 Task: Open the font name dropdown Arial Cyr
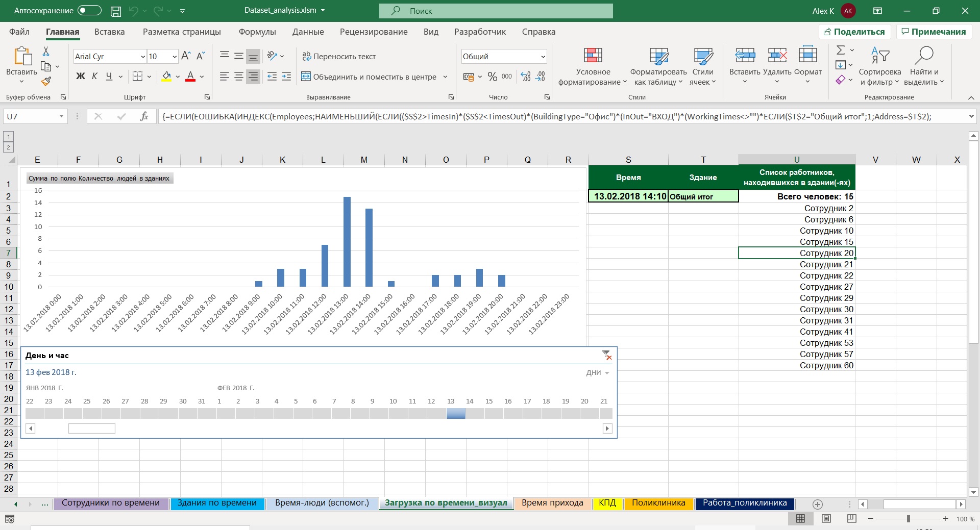143,57
